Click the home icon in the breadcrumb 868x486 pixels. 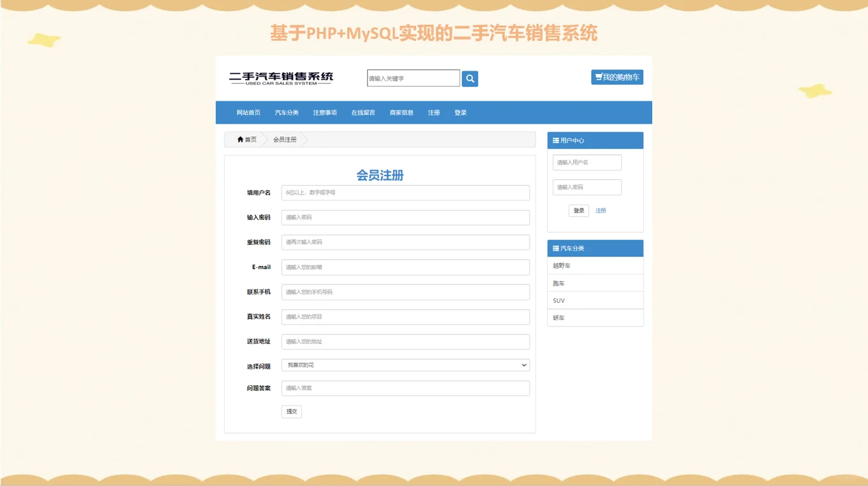239,139
